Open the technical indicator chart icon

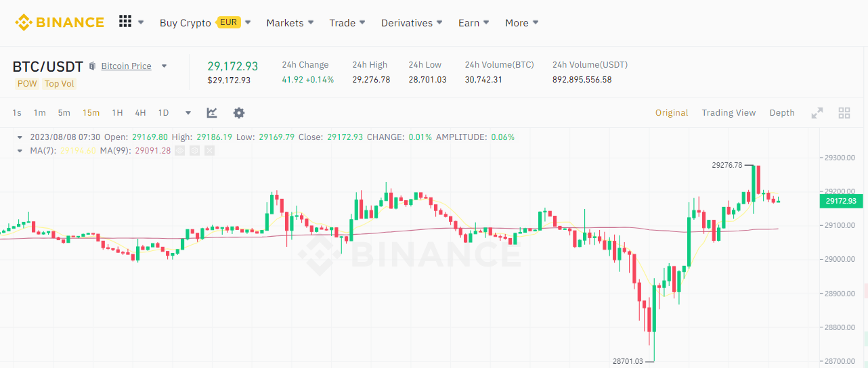(212, 113)
